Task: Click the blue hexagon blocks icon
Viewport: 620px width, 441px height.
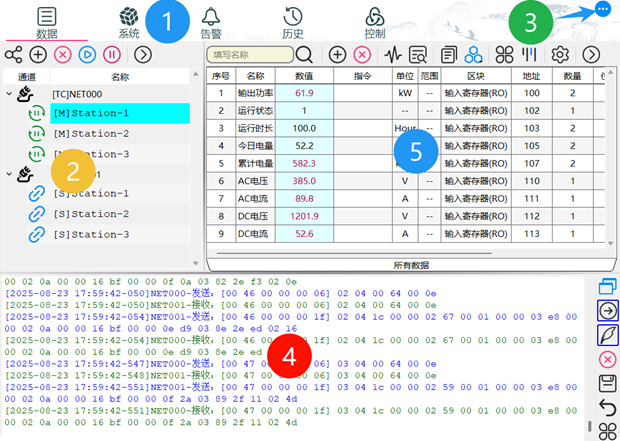Action: pos(473,55)
